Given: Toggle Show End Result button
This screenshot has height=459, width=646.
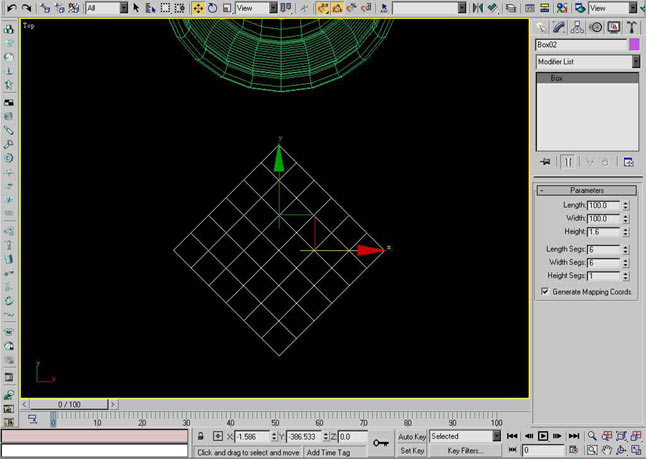Looking at the screenshot, I should pos(568,162).
